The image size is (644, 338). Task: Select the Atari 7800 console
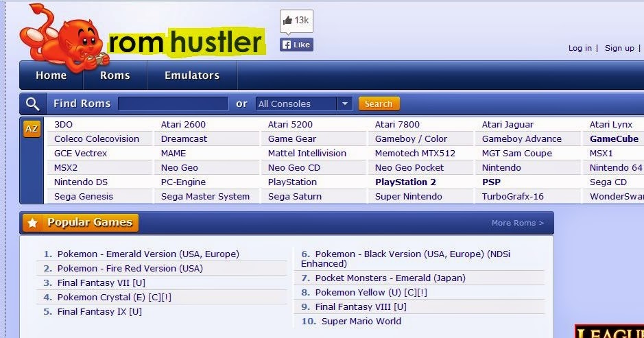point(397,125)
